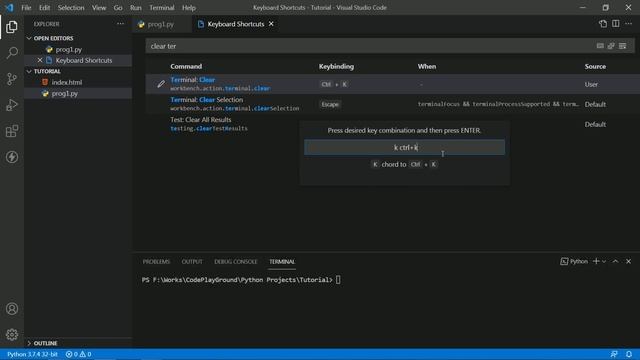Click the key combination input box

tap(404, 147)
